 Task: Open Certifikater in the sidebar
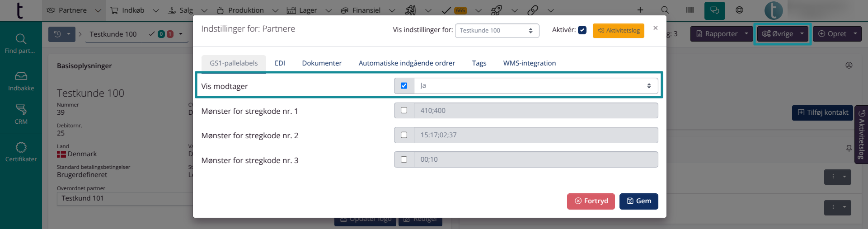21,152
